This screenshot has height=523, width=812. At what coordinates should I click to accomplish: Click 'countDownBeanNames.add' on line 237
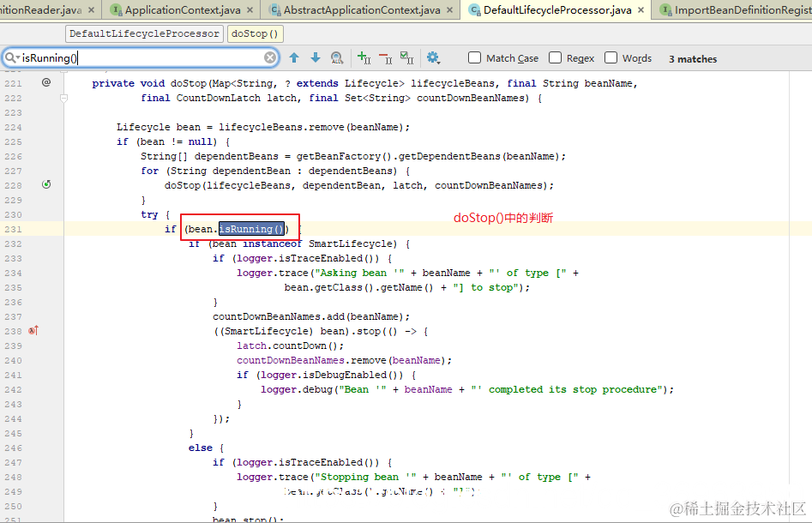[x=279, y=316]
